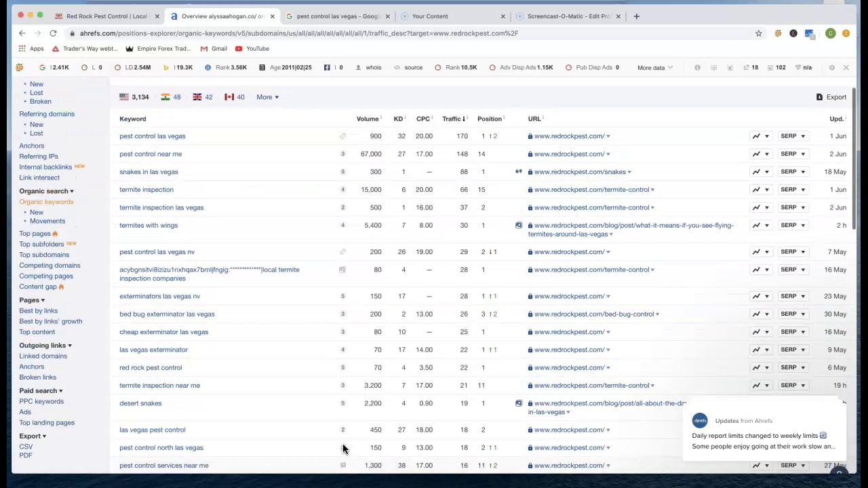Open position history chart for pest control las vegas
Viewport: 868px width, 488px height.
tap(760, 136)
